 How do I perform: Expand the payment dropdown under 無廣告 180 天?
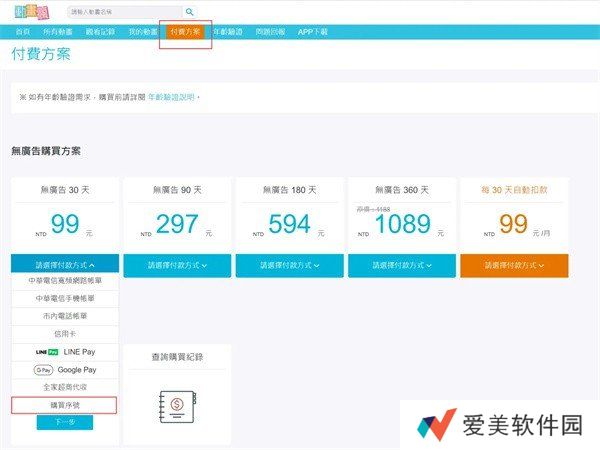coord(290,265)
